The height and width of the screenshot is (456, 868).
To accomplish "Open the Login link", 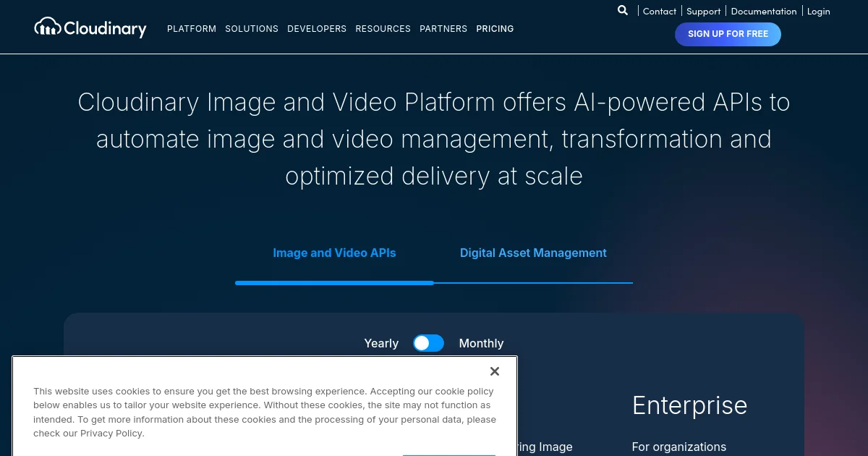I will click(x=819, y=12).
